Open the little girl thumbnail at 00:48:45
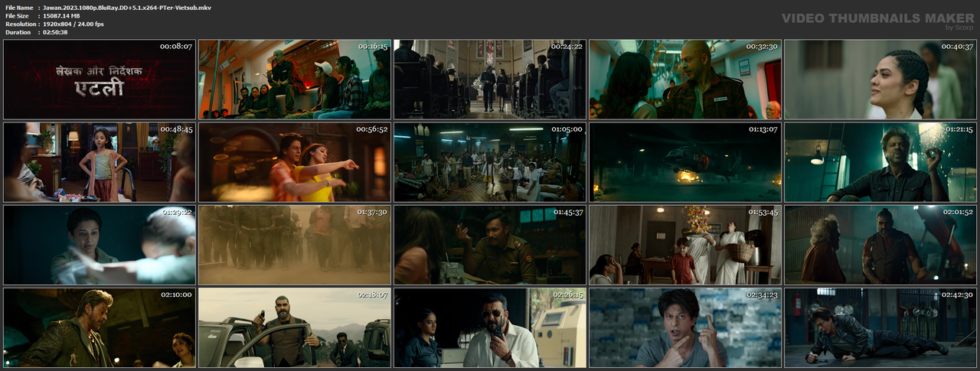Viewport: 980px width, 371px height. [100, 162]
